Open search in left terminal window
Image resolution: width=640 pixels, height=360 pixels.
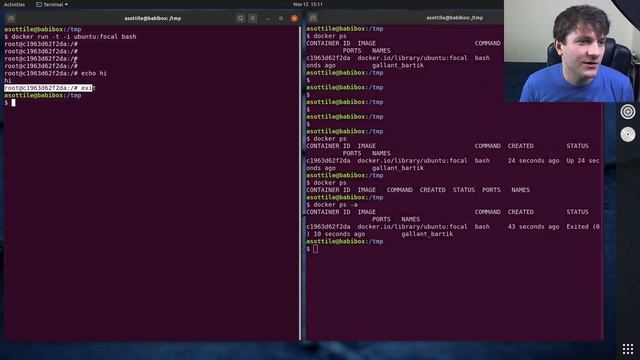240,18
